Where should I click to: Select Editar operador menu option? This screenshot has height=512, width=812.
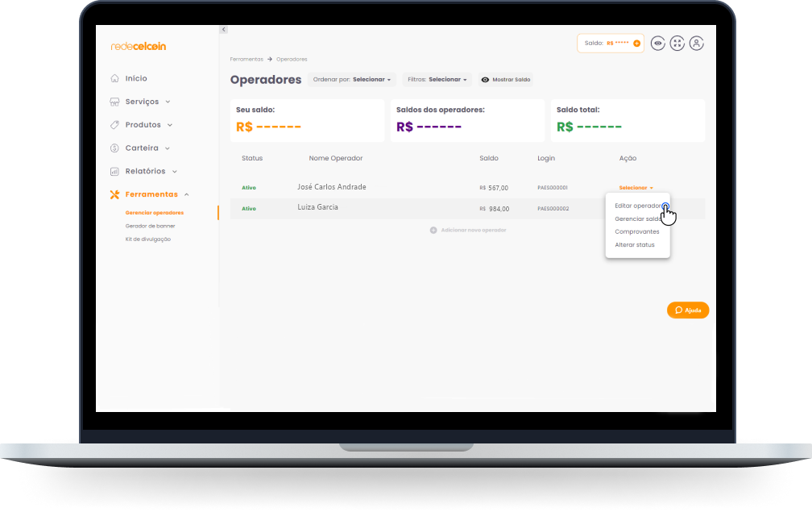pyautogui.click(x=637, y=206)
